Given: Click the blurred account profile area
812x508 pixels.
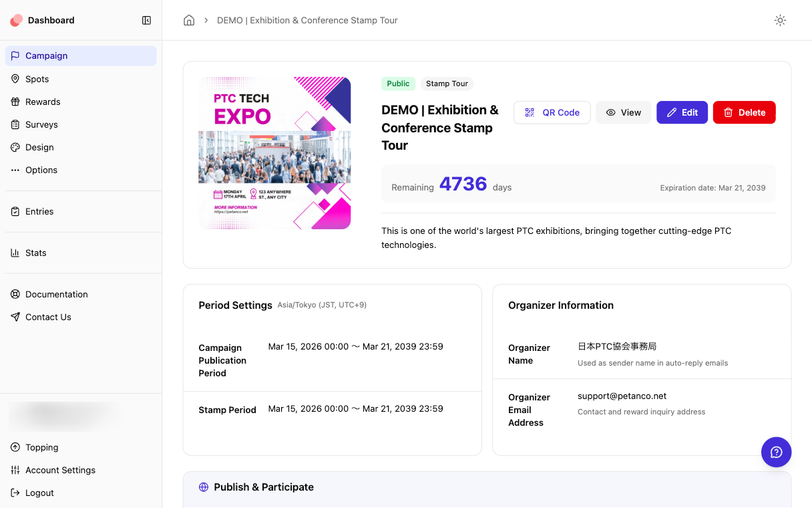Looking at the screenshot, I should pyautogui.click(x=67, y=415).
